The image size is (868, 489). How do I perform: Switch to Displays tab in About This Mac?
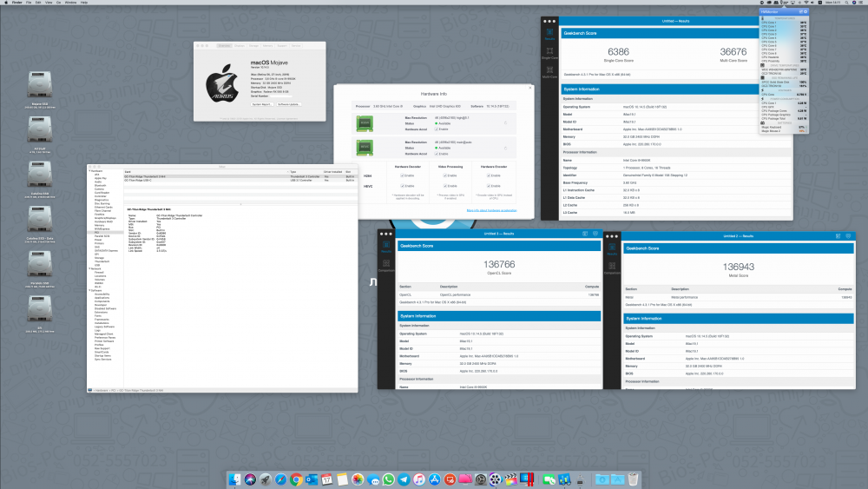[240, 46]
